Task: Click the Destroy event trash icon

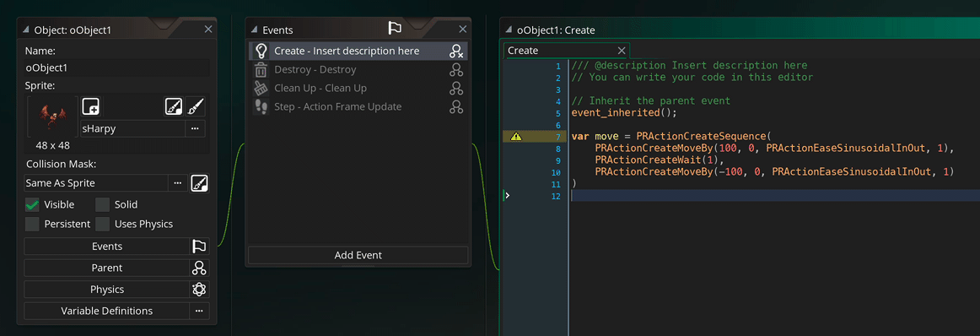Action: pyautogui.click(x=262, y=69)
